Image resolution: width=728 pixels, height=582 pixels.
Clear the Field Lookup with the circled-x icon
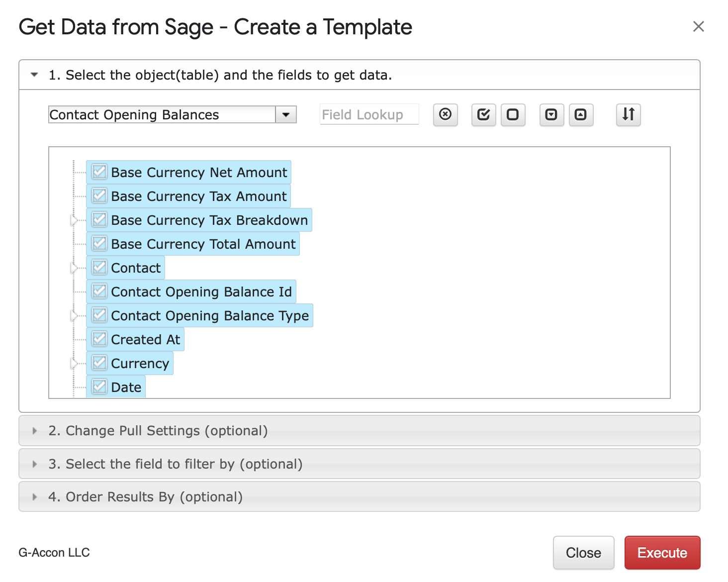click(x=445, y=115)
